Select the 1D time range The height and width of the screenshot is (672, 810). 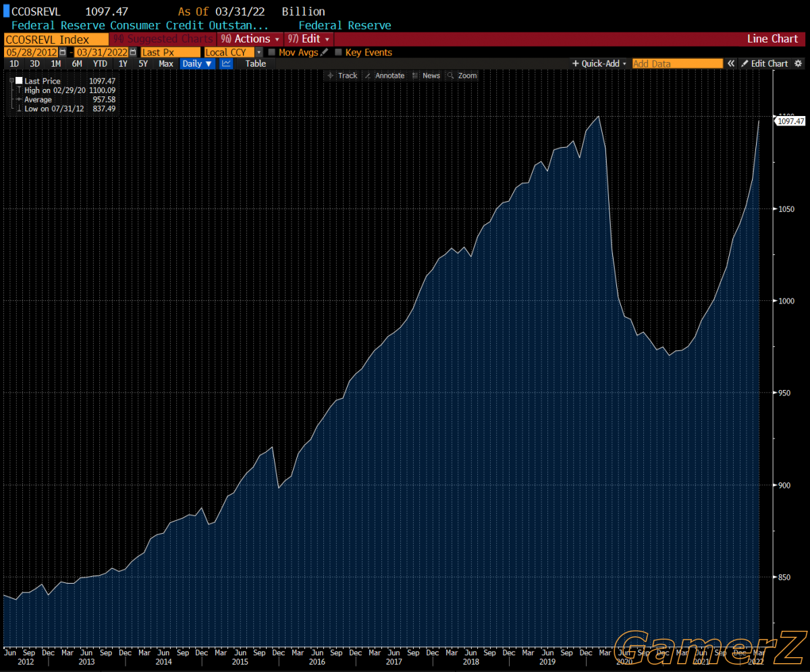click(x=14, y=63)
